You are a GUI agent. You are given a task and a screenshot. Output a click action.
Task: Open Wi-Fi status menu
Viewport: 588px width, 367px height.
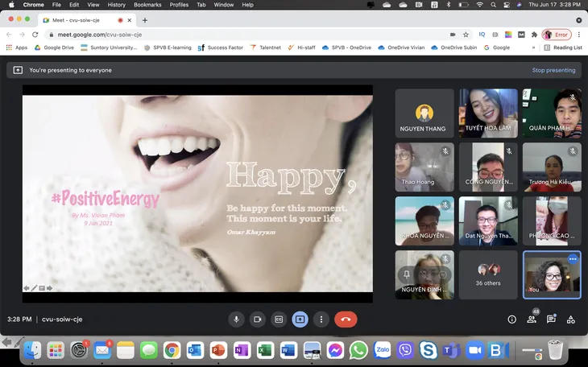[x=479, y=5]
